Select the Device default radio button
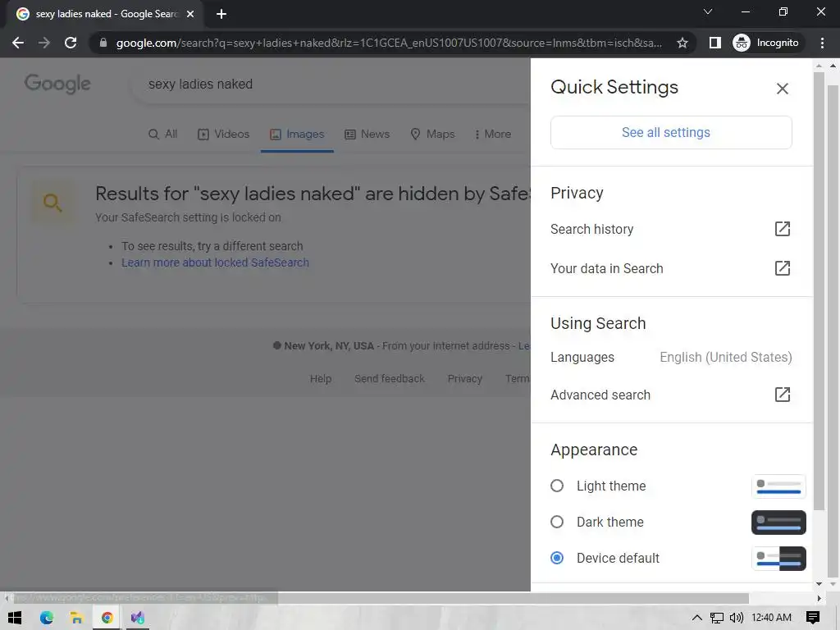The width and height of the screenshot is (840, 630). [x=557, y=558]
